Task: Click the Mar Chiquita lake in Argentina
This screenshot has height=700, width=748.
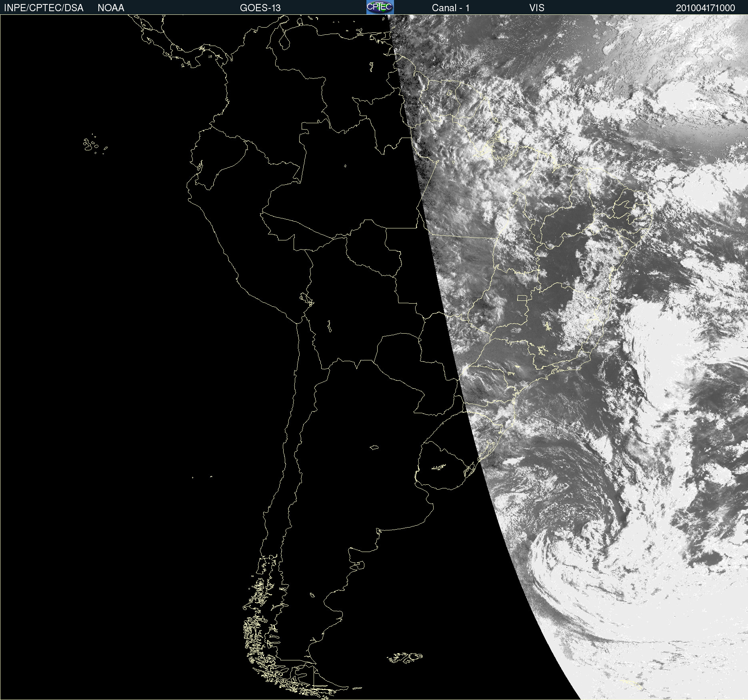Action: click(374, 447)
